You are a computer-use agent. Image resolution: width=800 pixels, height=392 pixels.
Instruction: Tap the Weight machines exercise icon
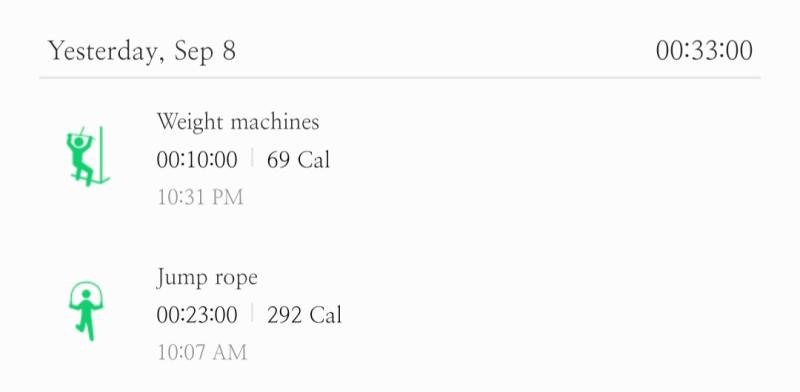pyautogui.click(x=88, y=156)
